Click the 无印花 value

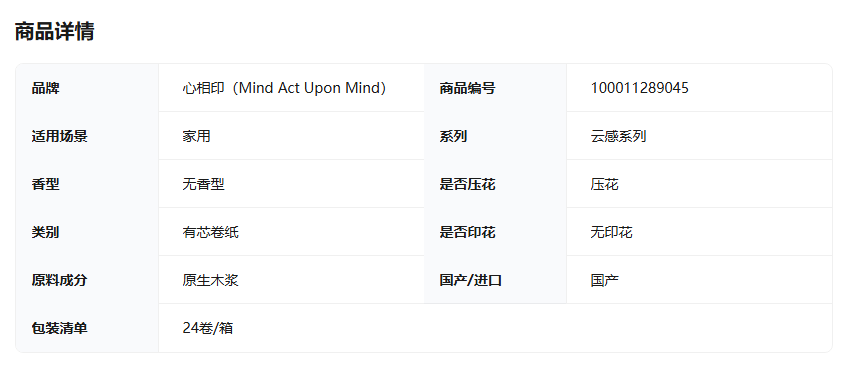point(611,232)
